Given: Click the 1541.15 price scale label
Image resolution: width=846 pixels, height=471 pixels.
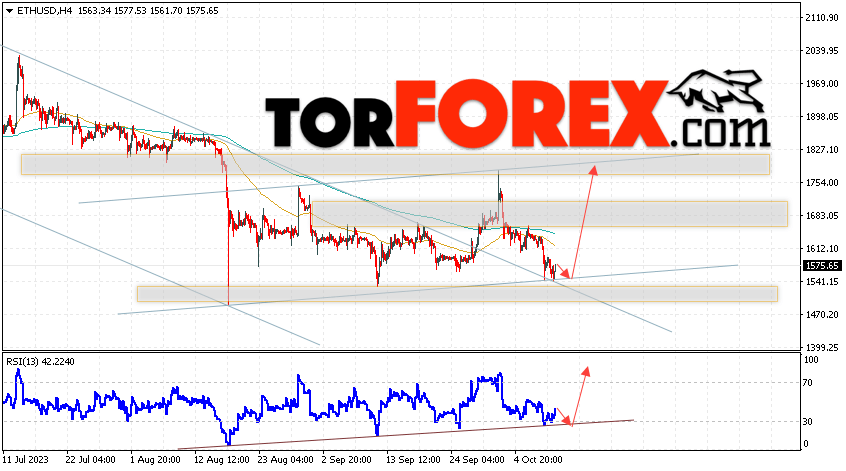Looking at the screenshot, I should point(822,282).
